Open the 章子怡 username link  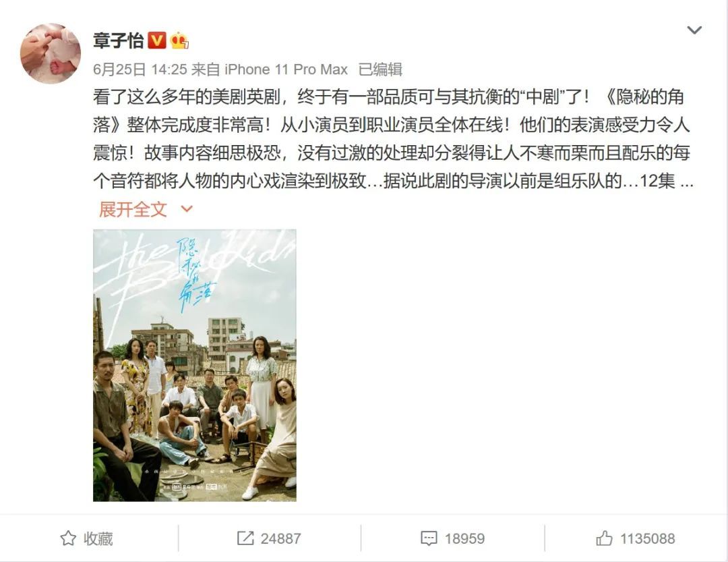point(119,40)
